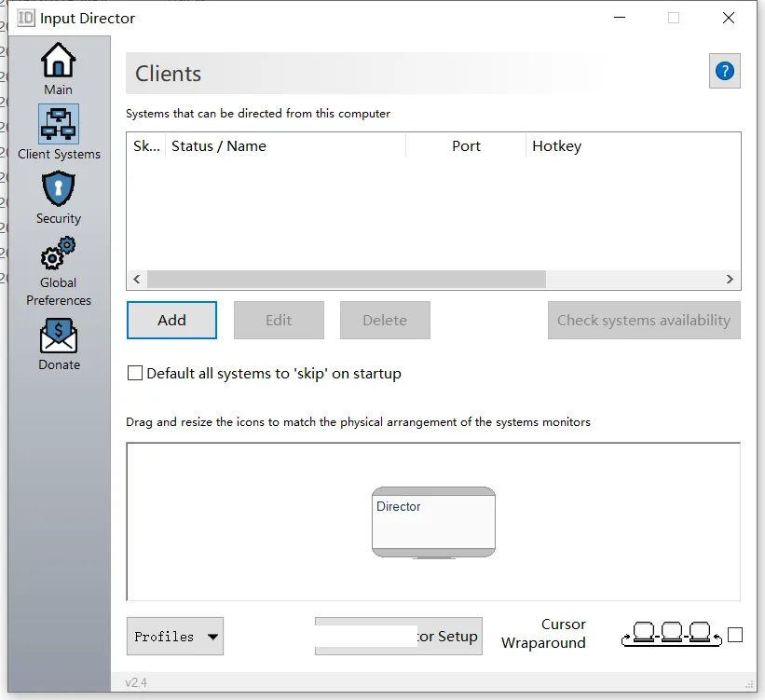Enable default all systems to skip
The width and height of the screenshot is (765, 700).
pos(135,373)
